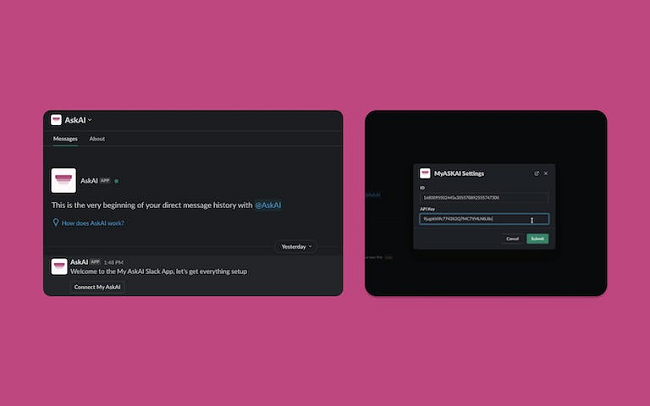The width and height of the screenshot is (650, 406).
Task: Focus the API Key text field
Action: 483,219
